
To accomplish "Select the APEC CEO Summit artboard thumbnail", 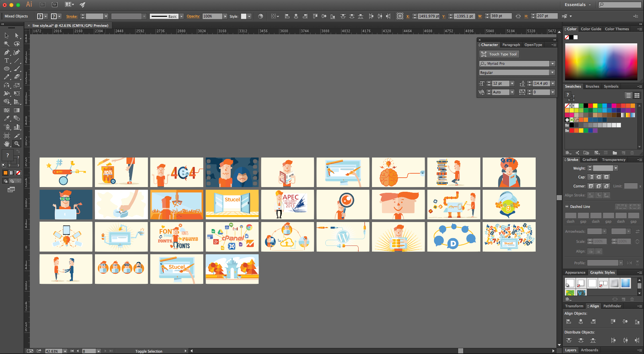I will click(287, 205).
